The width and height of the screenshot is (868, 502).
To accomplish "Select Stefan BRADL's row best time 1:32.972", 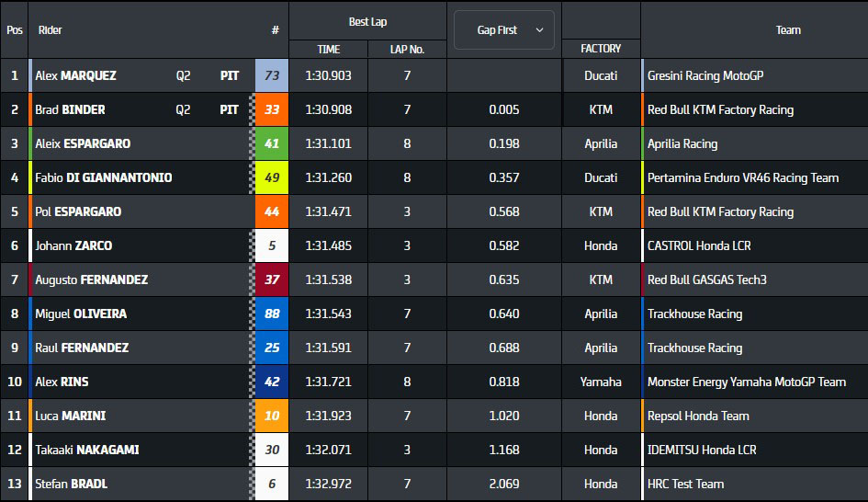I will [x=328, y=484].
